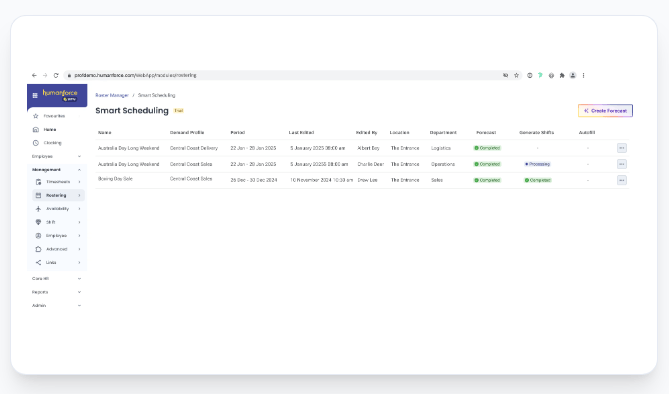
Task: Click the Sales department cell
Action: [437, 180]
